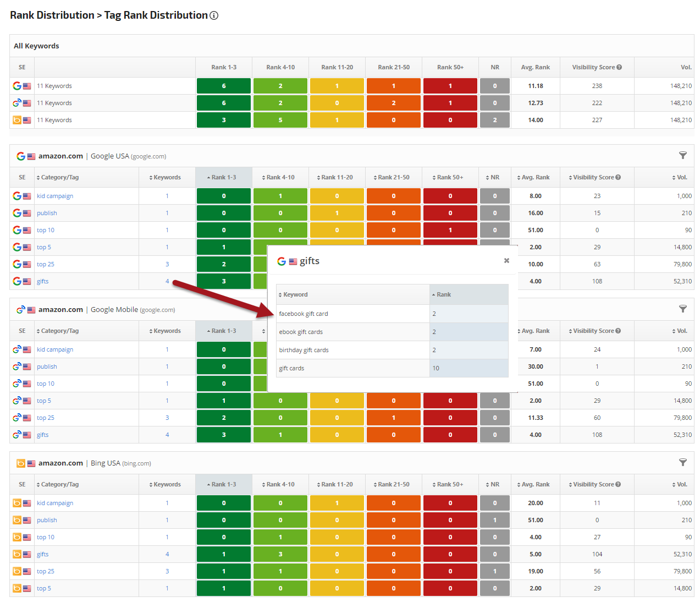The height and width of the screenshot is (602, 700).
Task: Open the gifts tag in Bing USA table
Action: pyautogui.click(x=43, y=554)
